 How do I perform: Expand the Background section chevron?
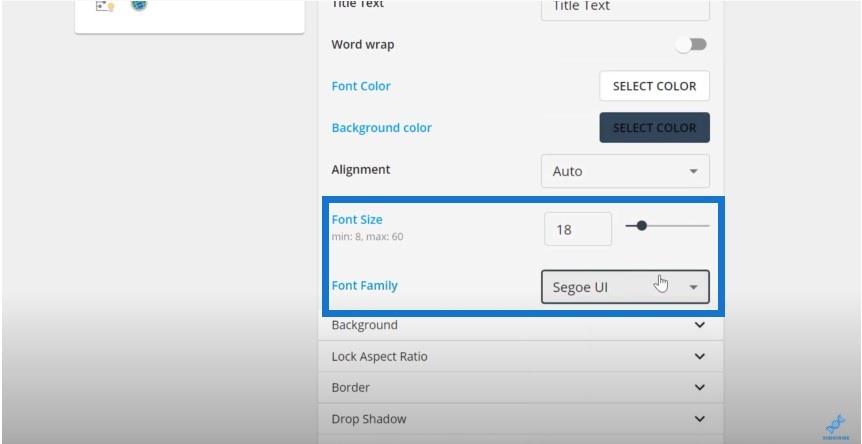click(699, 325)
